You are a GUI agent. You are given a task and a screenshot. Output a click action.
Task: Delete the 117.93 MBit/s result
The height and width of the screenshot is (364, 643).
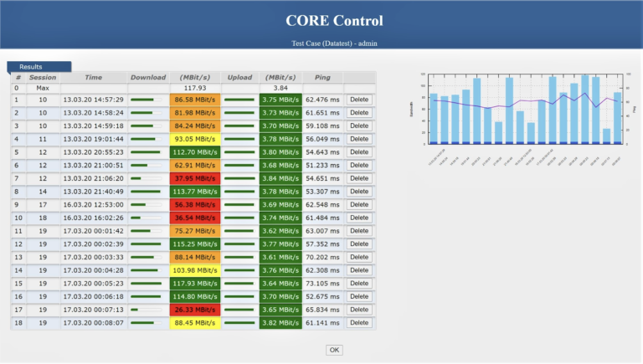pos(359,283)
